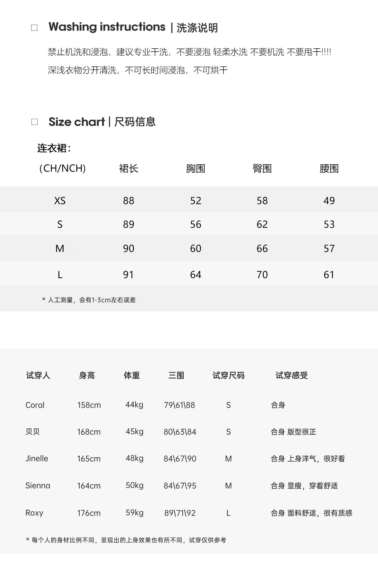Click Sienna's measurements 84\67\95
The height and width of the screenshot is (588, 378).
tap(180, 486)
